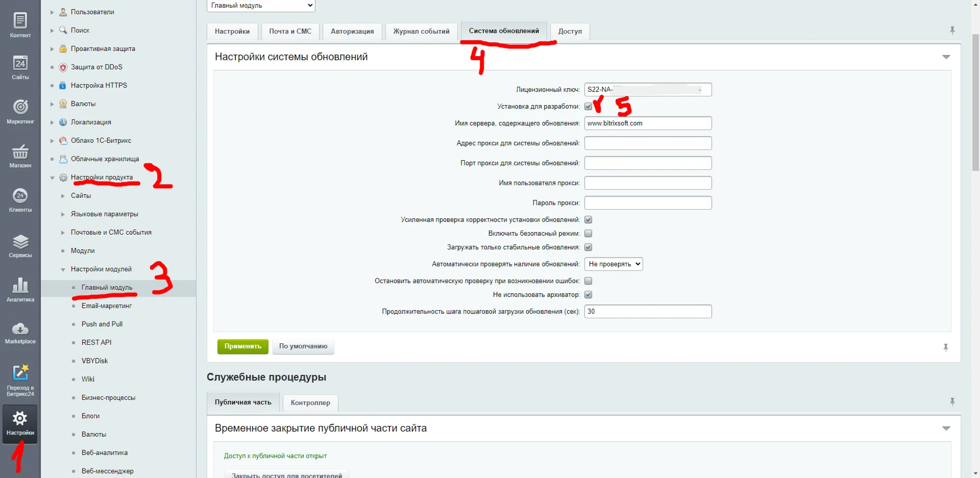Open the Сайты section icon
Screen dimensions: 980x478
coord(20,63)
